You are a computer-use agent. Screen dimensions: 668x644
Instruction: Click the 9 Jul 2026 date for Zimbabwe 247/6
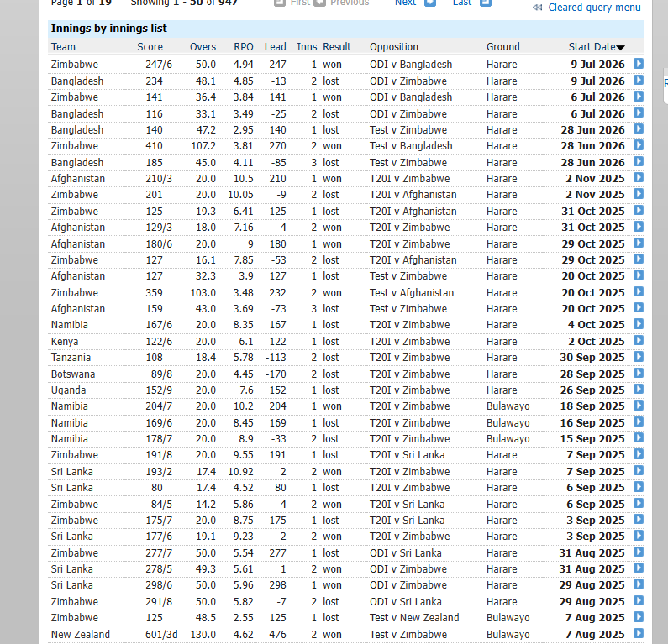coord(597,65)
